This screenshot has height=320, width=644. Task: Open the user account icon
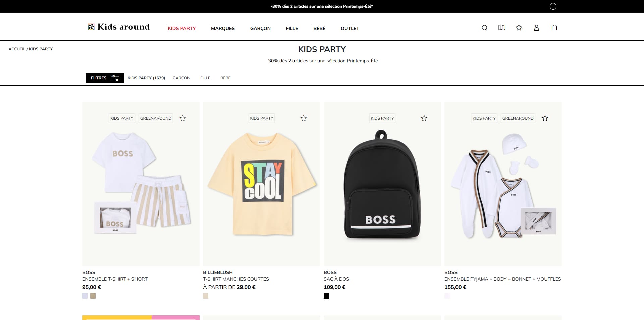[x=536, y=28]
